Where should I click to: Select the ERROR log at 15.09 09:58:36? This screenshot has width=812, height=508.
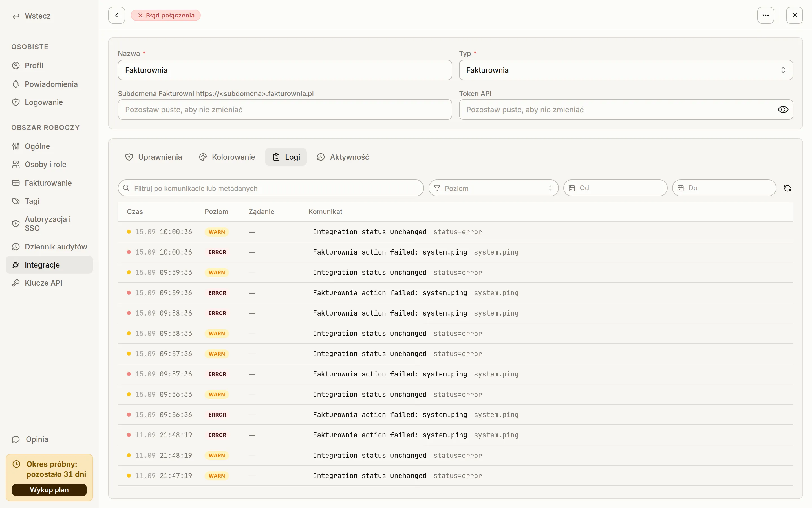(455, 313)
